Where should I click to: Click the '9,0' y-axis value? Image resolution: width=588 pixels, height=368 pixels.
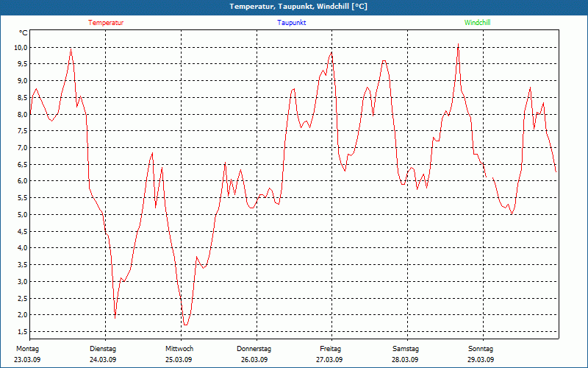(x=23, y=81)
